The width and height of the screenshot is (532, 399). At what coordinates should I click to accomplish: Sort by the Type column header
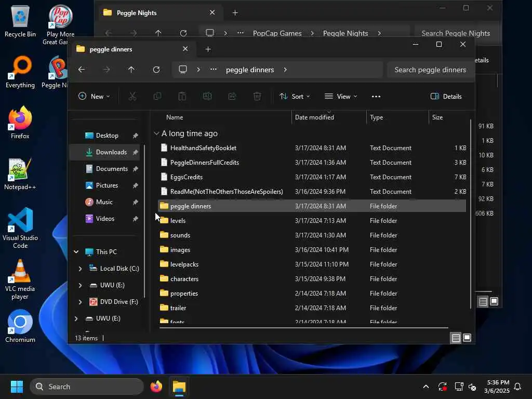397,117
